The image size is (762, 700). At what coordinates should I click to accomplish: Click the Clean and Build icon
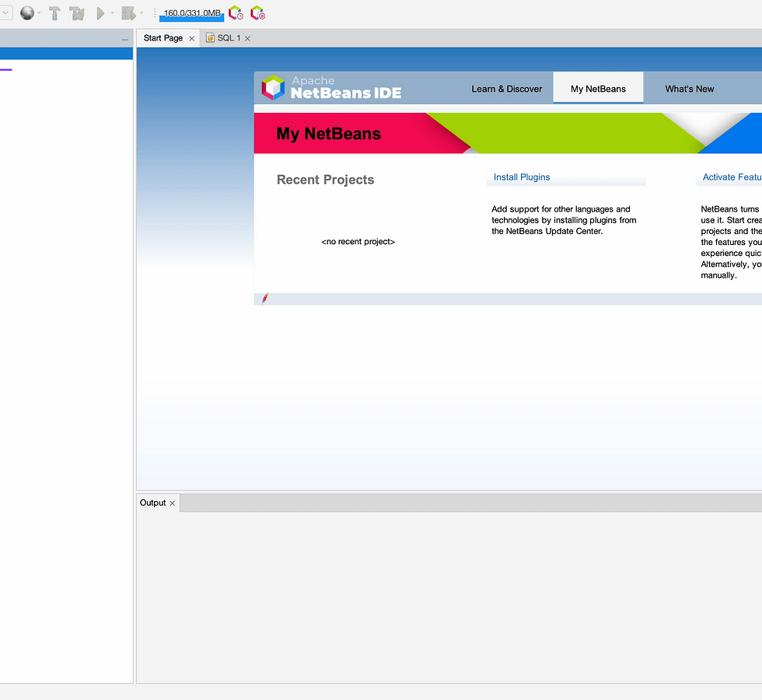pyautogui.click(x=76, y=13)
